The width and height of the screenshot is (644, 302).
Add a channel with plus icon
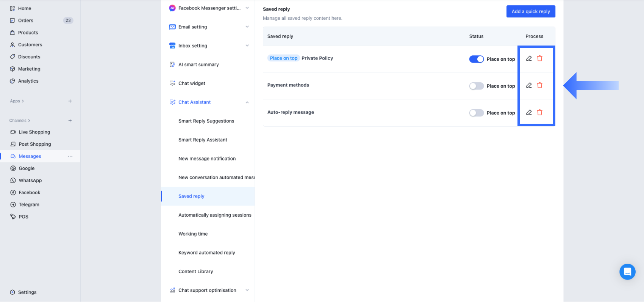pyautogui.click(x=70, y=121)
